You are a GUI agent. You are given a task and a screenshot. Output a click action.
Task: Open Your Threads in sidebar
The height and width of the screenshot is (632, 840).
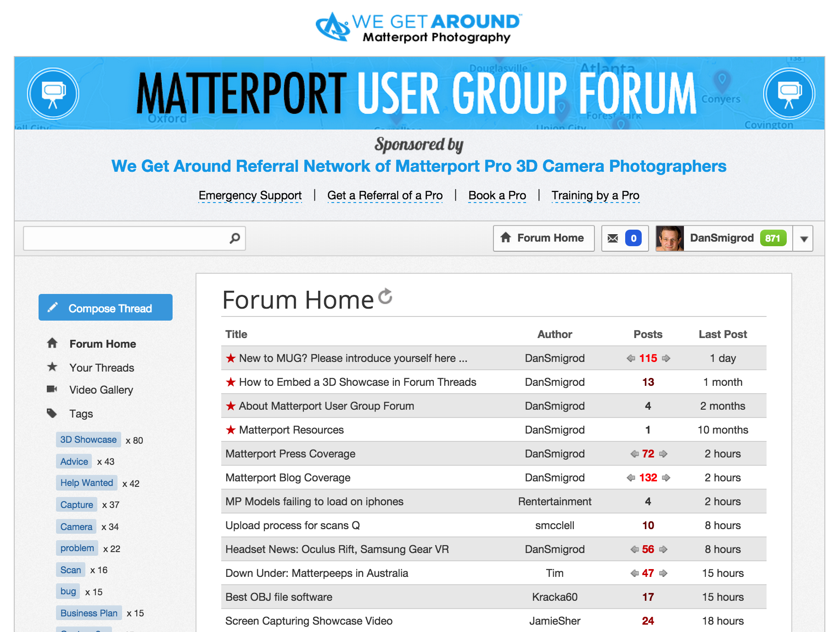(102, 368)
